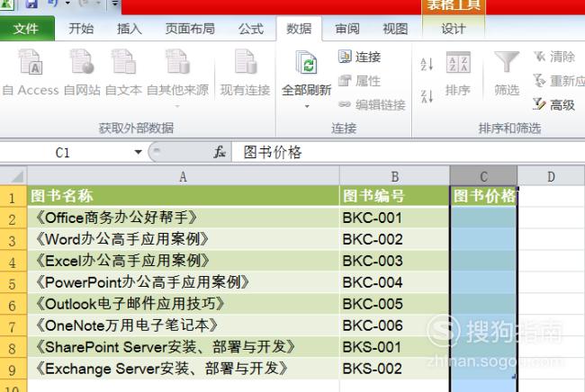The height and width of the screenshot is (392, 585).
Task: Click the 图书编号 header cell
Action: click(395, 196)
